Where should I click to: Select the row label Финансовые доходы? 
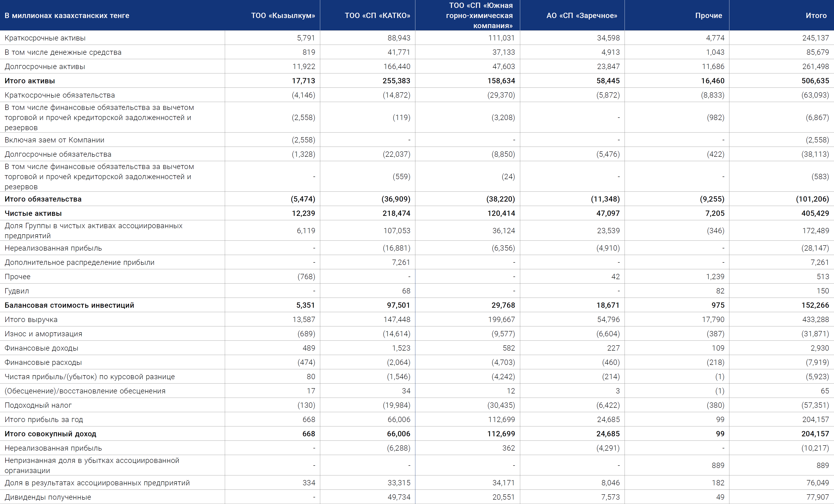click(41, 348)
